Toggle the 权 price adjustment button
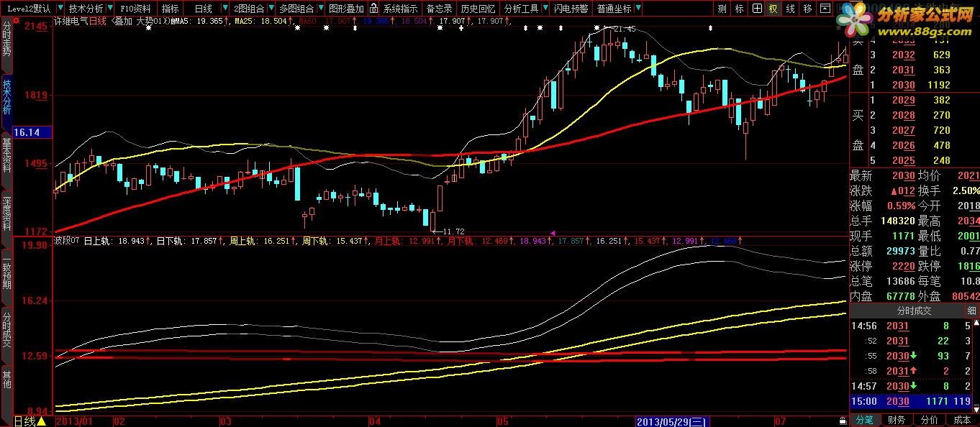The image size is (980, 427). 773,9
